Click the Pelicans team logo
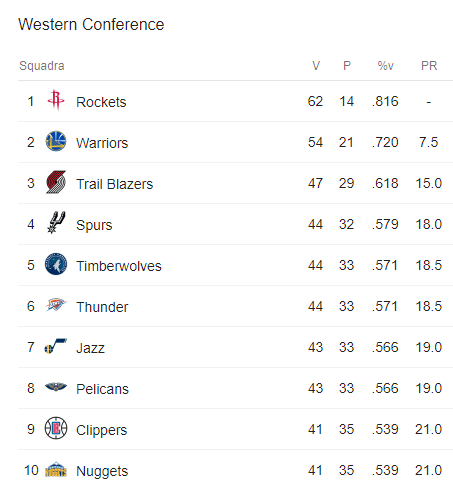The height and width of the screenshot is (487, 453). 56,387
